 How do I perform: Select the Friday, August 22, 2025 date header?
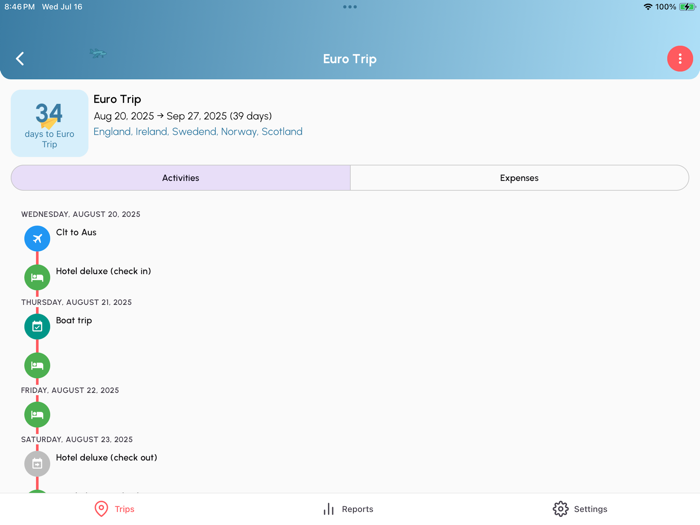click(x=70, y=390)
